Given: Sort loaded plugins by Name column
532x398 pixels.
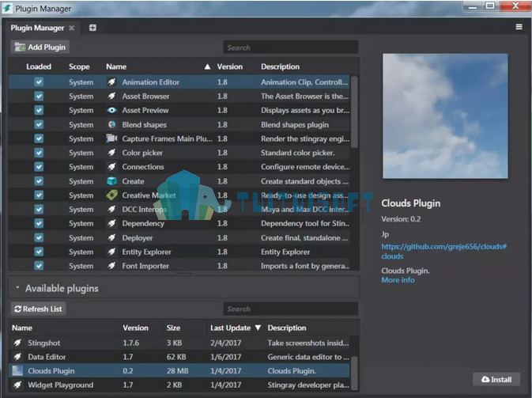Looking at the screenshot, I should [116, 66].
